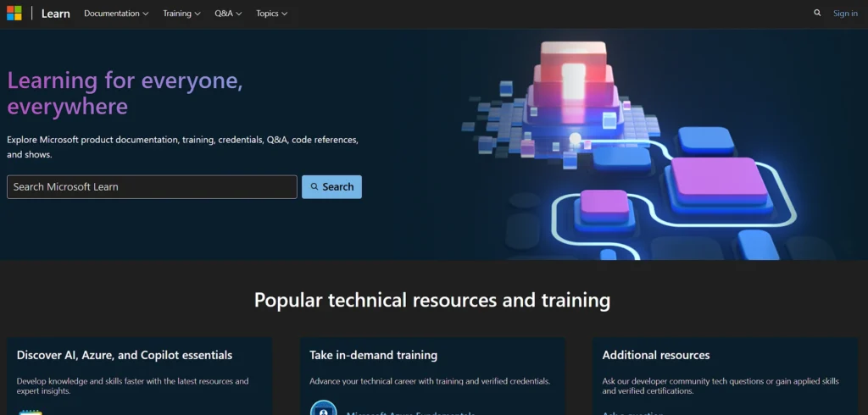868x415 pixels.
Task: Click the Microsoft logo
Action: [x=14, y=14]
